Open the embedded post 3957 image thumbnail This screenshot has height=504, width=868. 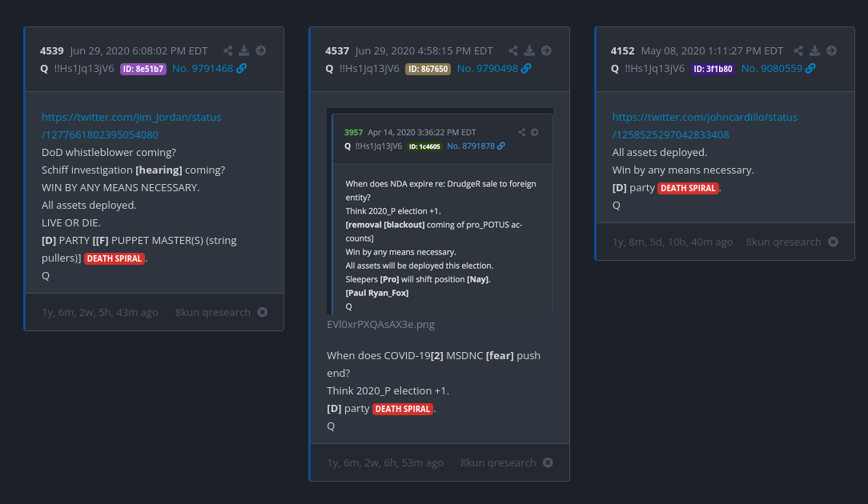tap(440, 211)
